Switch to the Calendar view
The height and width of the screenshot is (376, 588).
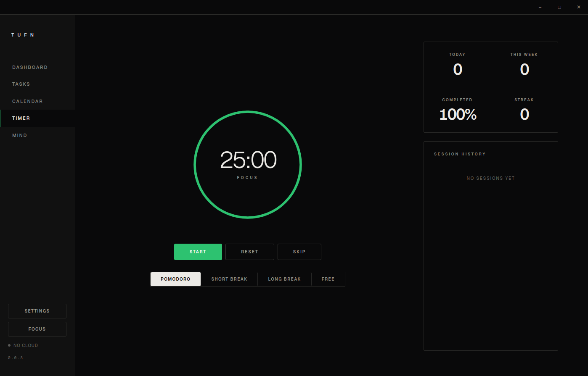pyautogui.click(x=27, y=101)
